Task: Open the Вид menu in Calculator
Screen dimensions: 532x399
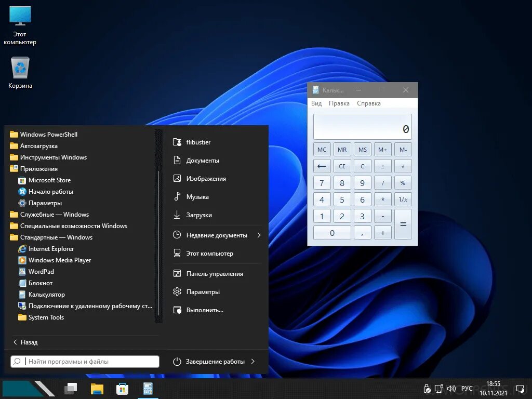Action: click(x=316, y=103)
